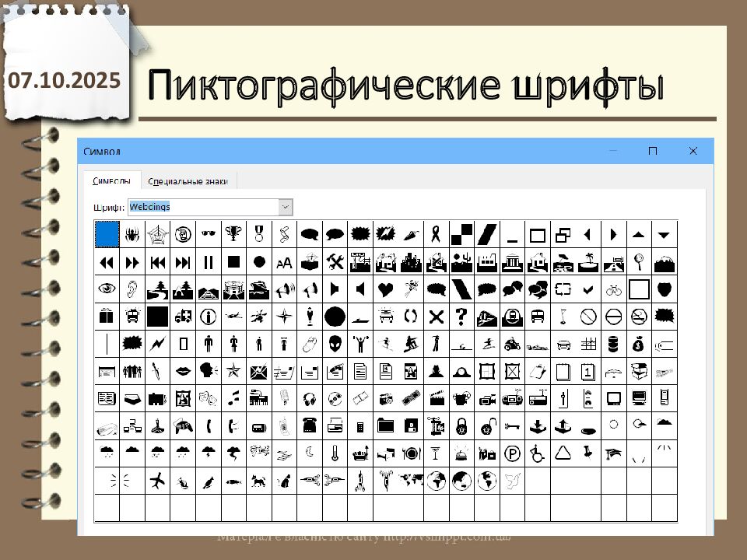Image resolution: width=747 pixels, height=560 pixels.
Task: Select the alien head symbol
Action: (x=334, y=344)
